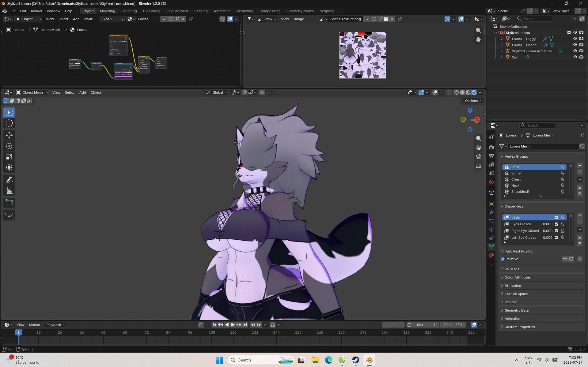The width and height of the screenshot is (588, 367).
Task: Uncheck the Relative shape keys checkbox
Action: (x=503, y=259)
